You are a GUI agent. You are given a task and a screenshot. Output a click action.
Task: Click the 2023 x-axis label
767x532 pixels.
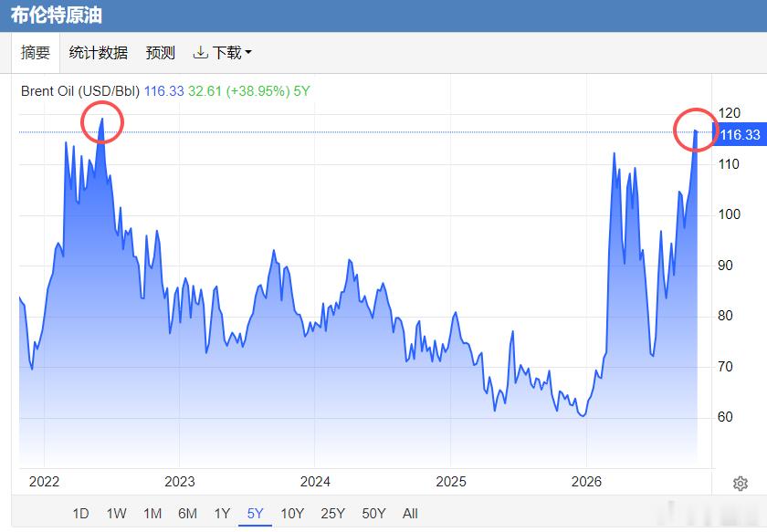[180, 482]
